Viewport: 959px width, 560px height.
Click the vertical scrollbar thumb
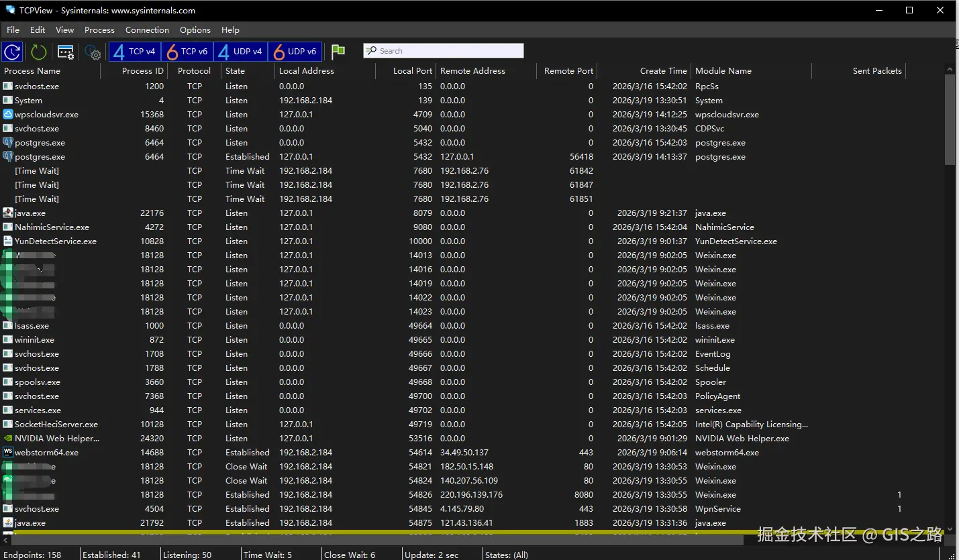950,119
